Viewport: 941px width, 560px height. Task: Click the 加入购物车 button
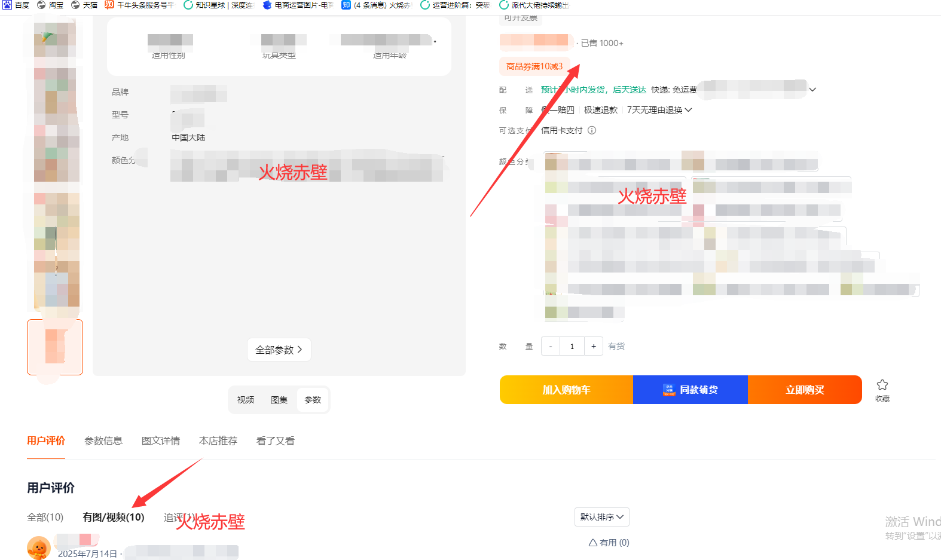(566, 390)
